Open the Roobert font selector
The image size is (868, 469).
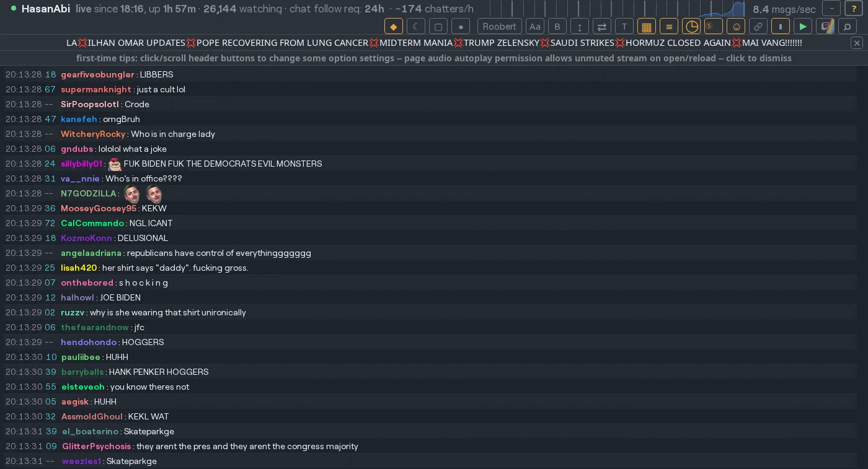[x=500, y=27]
